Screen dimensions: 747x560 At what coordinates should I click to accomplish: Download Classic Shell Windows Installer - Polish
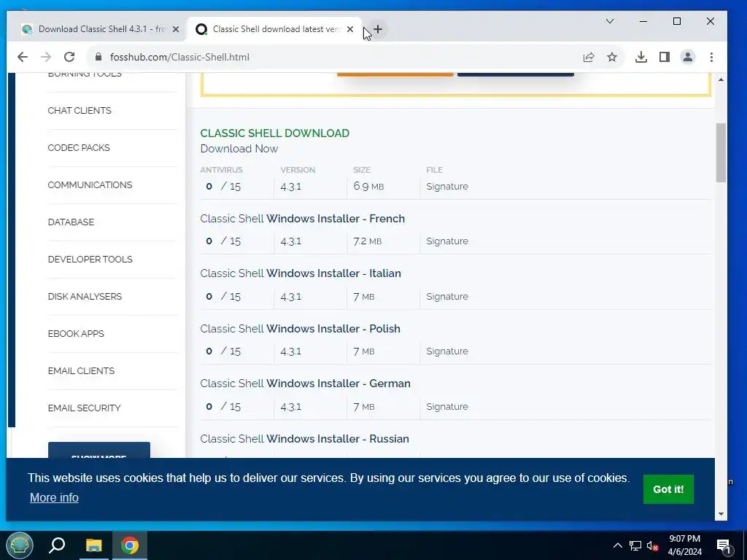click(x=300, y=329)
